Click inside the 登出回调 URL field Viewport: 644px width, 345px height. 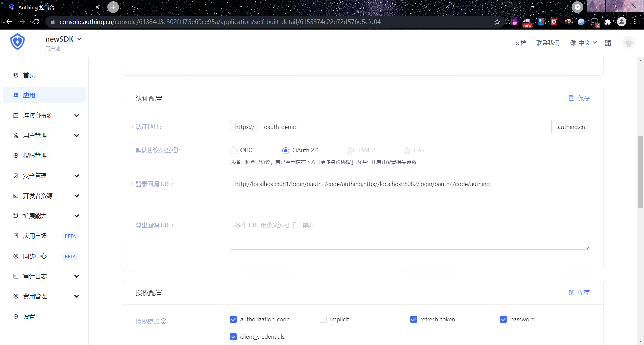click(409, 233)
